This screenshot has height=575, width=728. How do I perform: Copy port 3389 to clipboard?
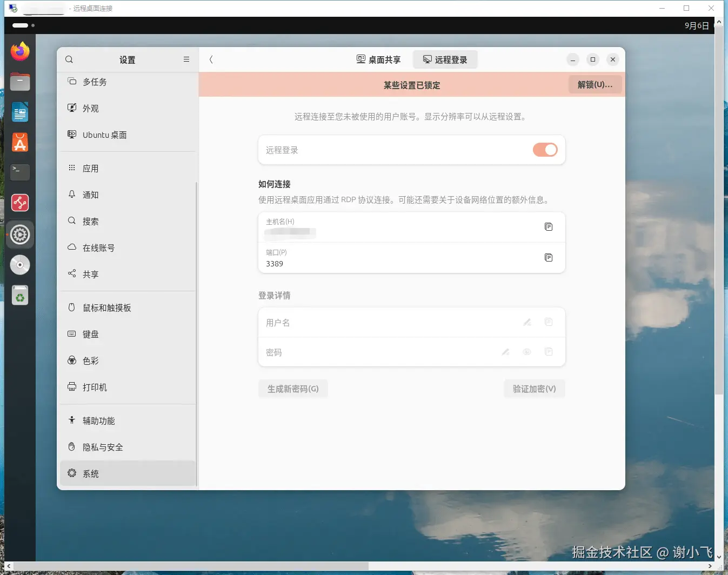(x=549, y=258)
